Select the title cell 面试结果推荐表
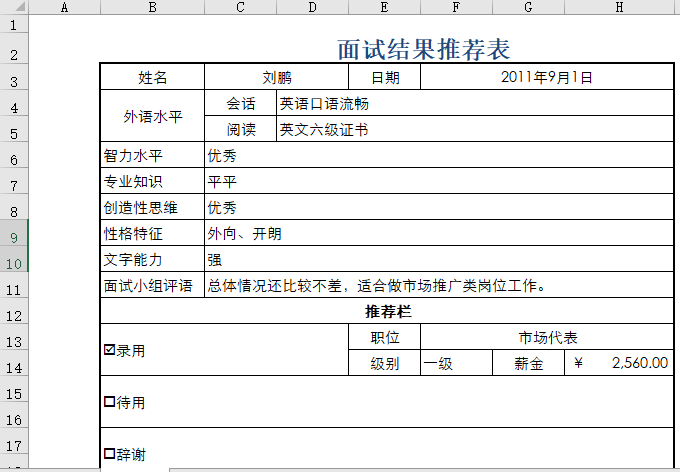The image size is (680, 472). [424, 49]
